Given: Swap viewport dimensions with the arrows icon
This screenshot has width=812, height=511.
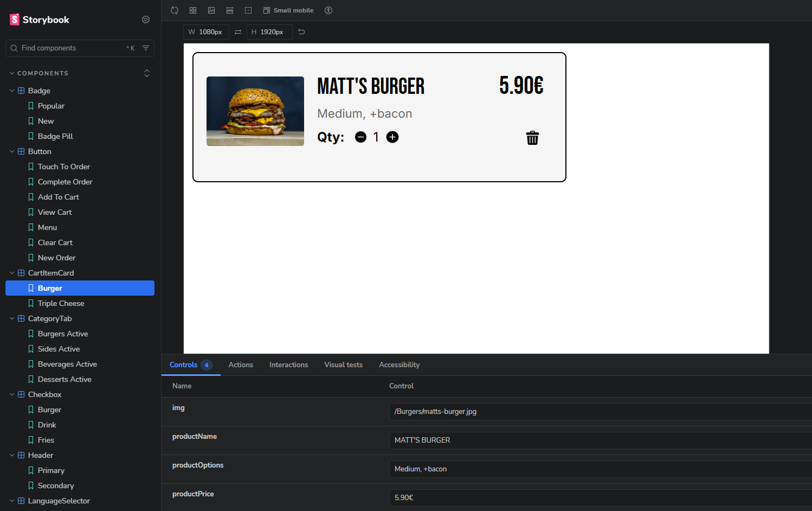Looking at the screenshot, I should click(237, 32).
